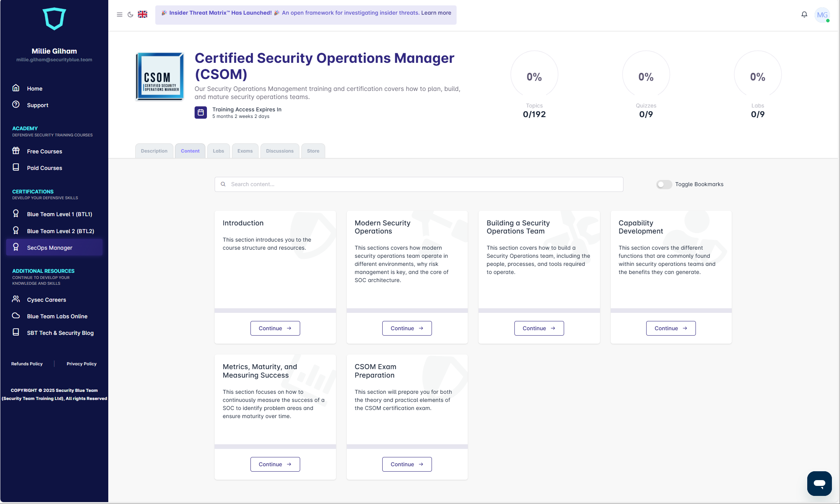Open the notifications bell
This screenshot has width=840, height=504.
pos(804,15)
